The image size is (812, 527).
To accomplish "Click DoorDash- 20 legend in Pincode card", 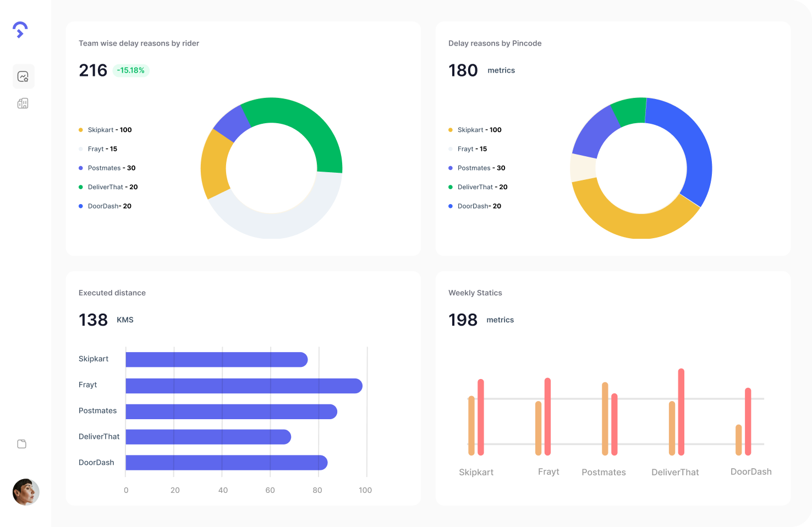I will [479, 206].
